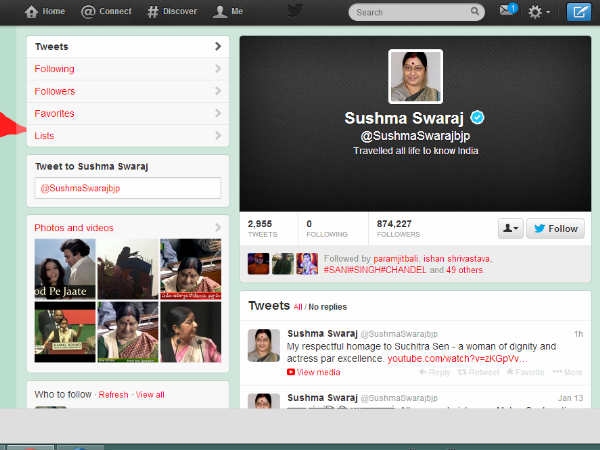Click View all in Who to follow

pos(150,395)
